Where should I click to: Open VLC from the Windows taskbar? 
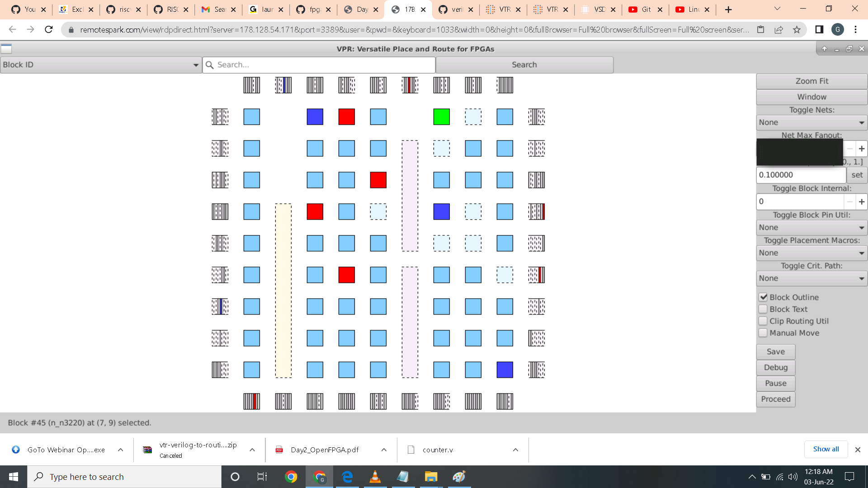coord(375,477)
